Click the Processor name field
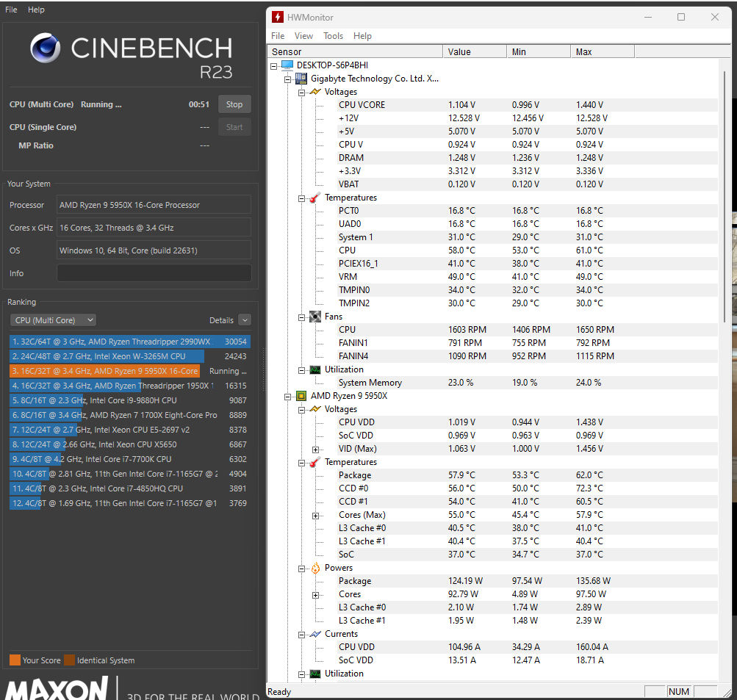The image size is (737, 700). [x=154, y=205]
